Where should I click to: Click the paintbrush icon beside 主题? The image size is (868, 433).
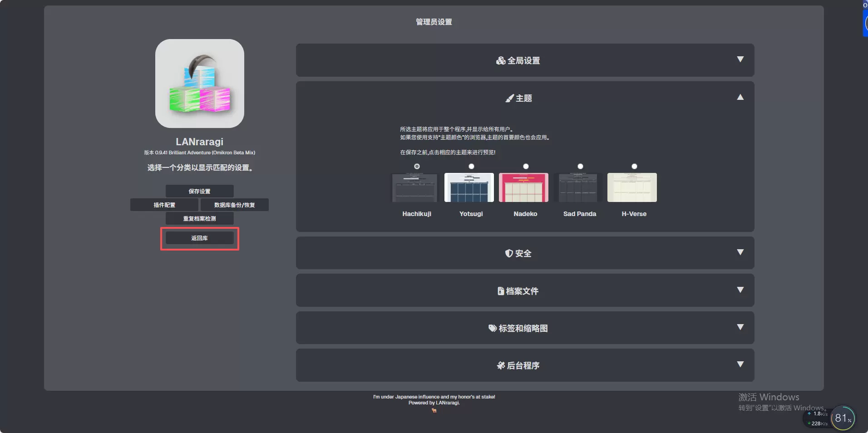pos(509,98)
